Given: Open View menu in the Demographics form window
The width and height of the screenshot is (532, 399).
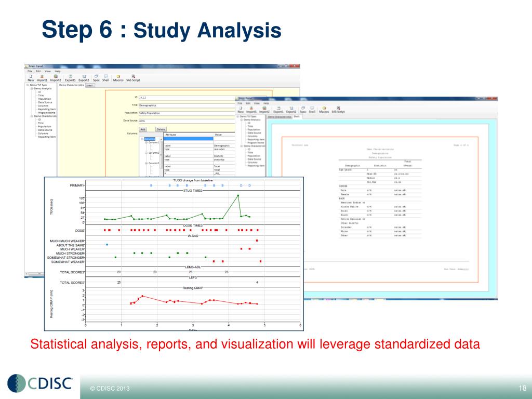Looking at the screenshot, I should pyautogui.click(x=48, y=71).
